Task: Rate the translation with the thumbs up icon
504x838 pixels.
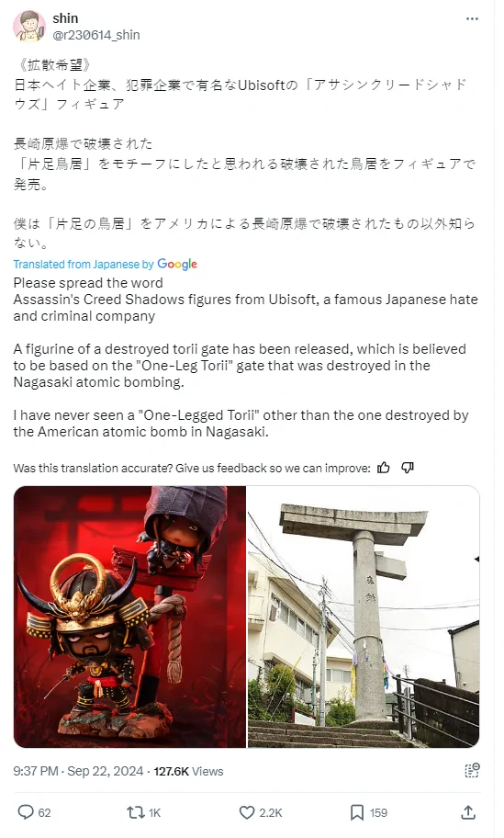Action: (384, 469)
